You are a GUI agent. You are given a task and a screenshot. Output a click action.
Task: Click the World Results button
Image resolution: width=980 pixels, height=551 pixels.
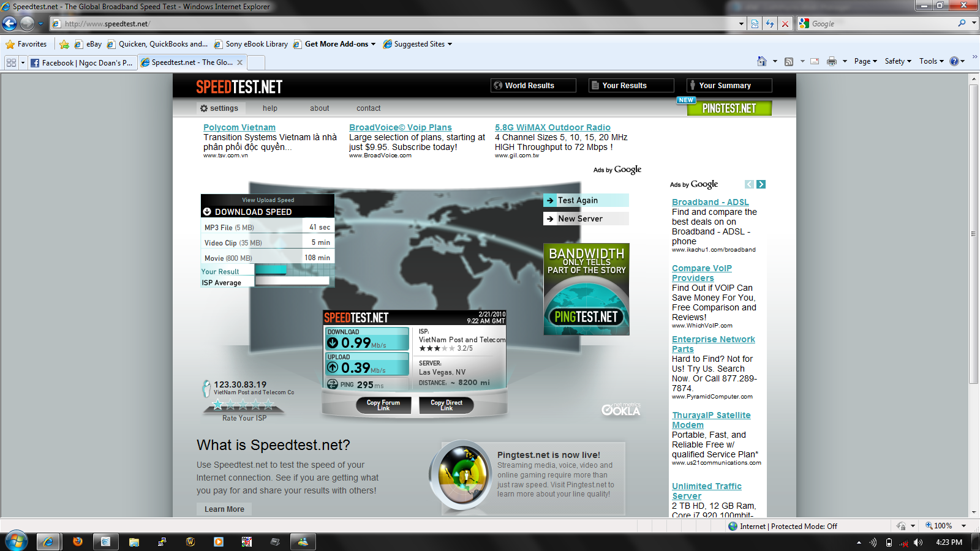coord(533,86)
